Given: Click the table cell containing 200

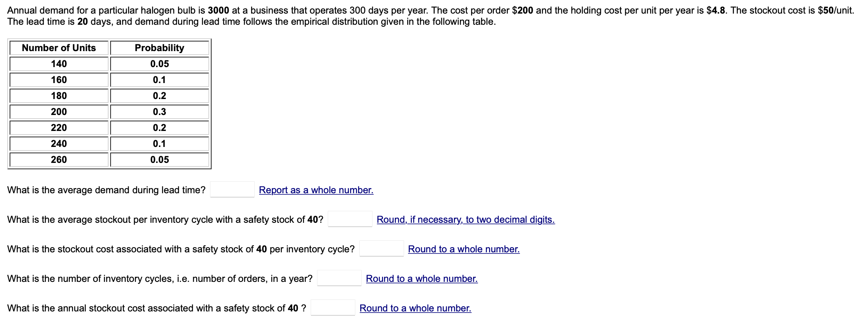Looking at the screenshot, I should pyautogui.click(x=59, y=112).
